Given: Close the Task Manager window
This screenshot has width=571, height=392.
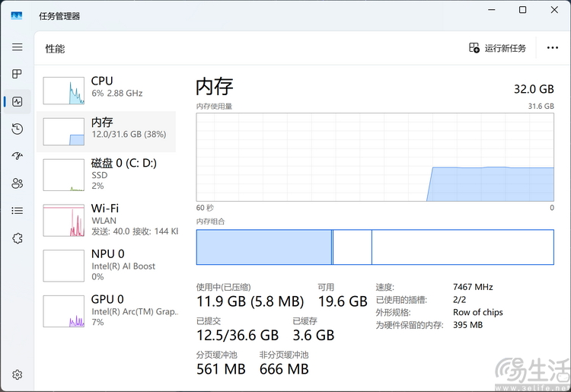Looking at the screenshot, I should click(554, 10).
